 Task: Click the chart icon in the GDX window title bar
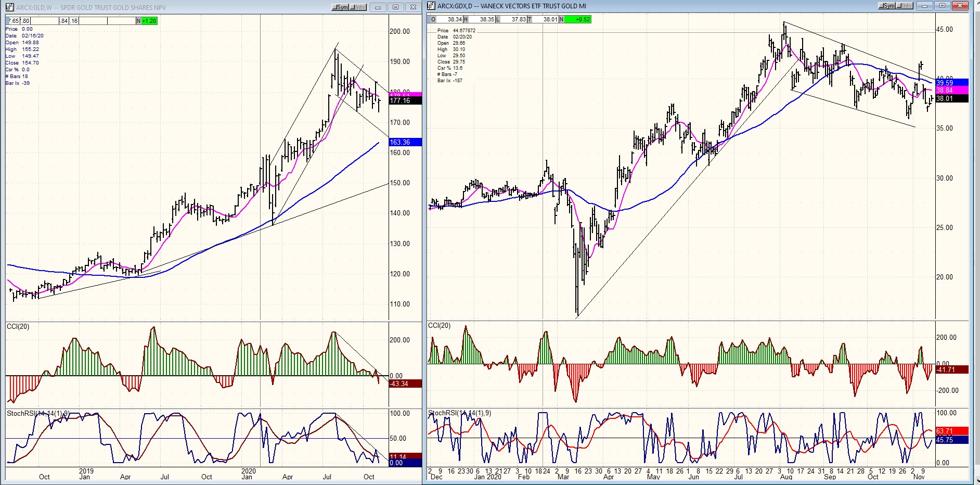(x=431, y=6)
